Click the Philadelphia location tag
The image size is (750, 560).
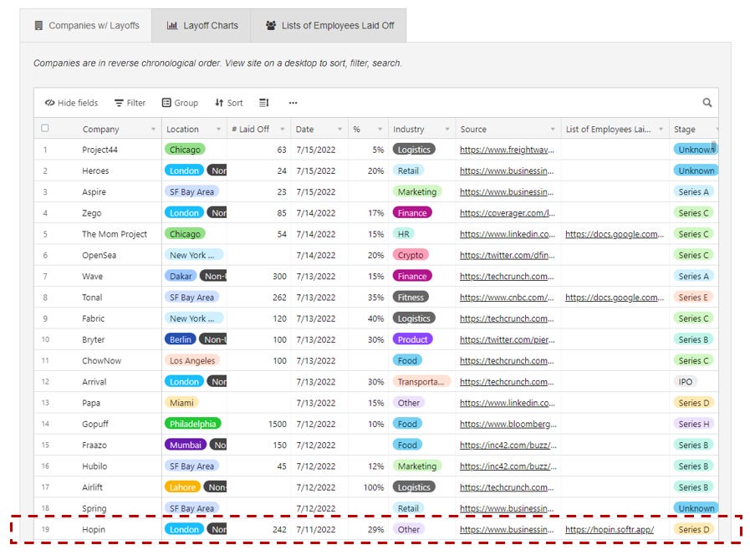(x=193, y=424)
